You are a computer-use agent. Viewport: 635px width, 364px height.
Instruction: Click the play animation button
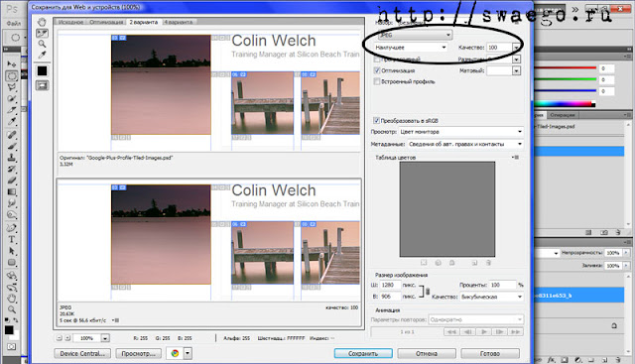click(484, 331)
